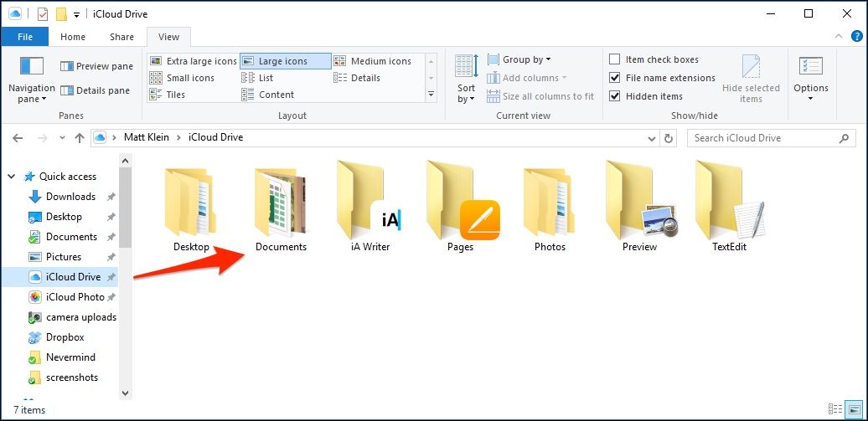Select iCloud Drive in the sidebar
The image size is (868, 421).
pyautogui.click(x=59, y=276)
